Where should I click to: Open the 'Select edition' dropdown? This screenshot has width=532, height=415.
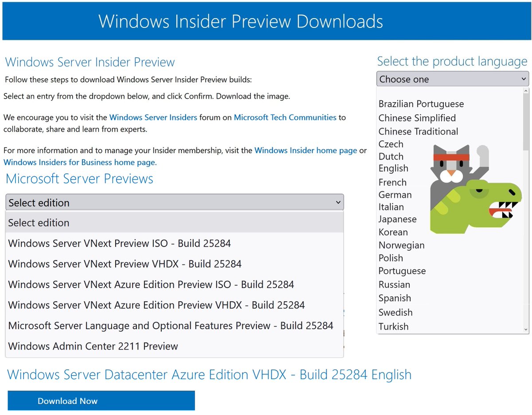(174, 202)
